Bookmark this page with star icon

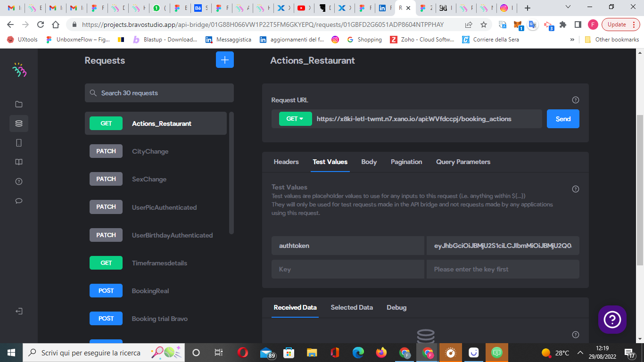(484, 25)
